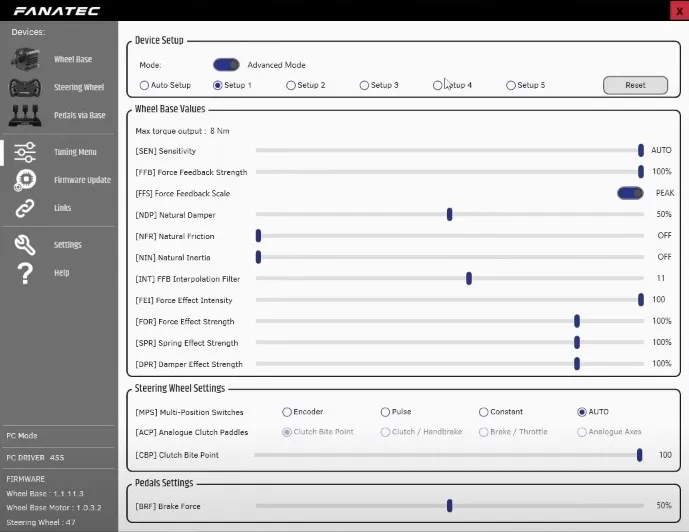The height and width of the screenshot is (532, 689).
Task: Click the Clutch Bite Point '100' value
Action: [x=665, y=455]
